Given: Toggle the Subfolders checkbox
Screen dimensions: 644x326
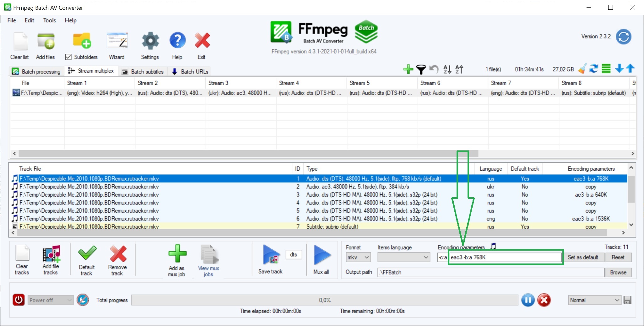Looking at the screenshot, I should [68, 57].
